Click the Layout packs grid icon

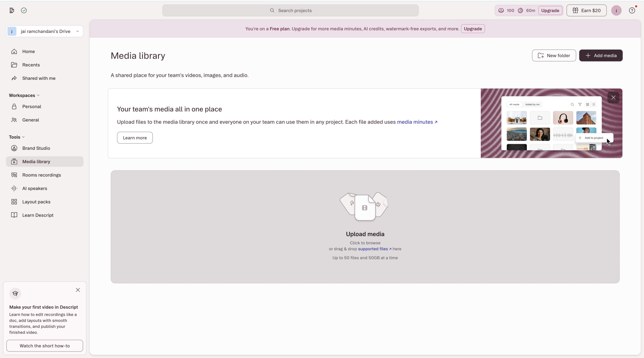(14, 202)
